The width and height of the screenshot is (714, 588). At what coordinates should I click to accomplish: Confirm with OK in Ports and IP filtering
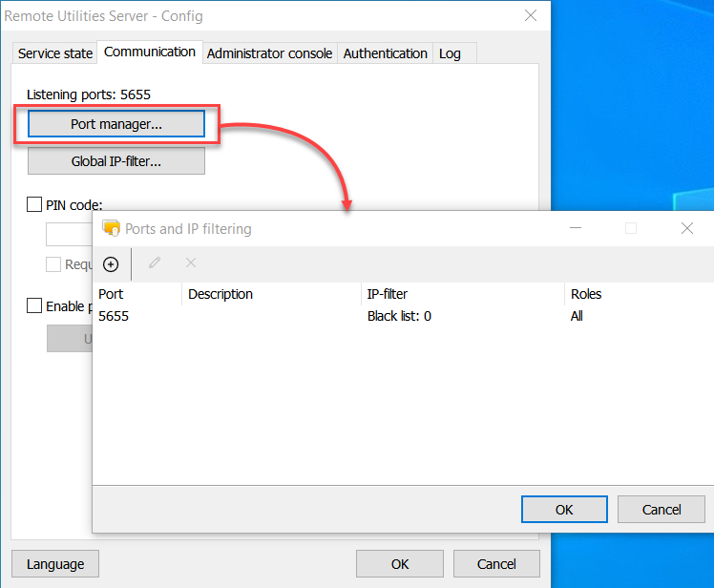click(564, 509)
